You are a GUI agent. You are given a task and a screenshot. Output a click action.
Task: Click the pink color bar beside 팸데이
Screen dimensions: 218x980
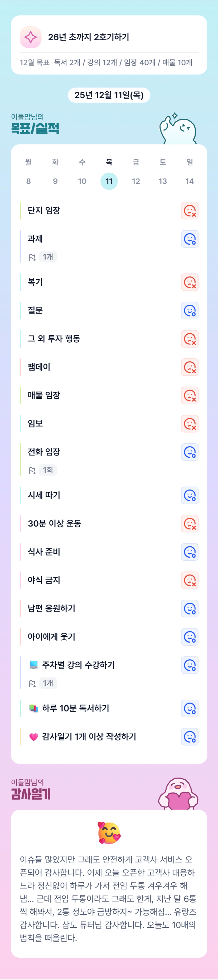(x=21, y=367)
